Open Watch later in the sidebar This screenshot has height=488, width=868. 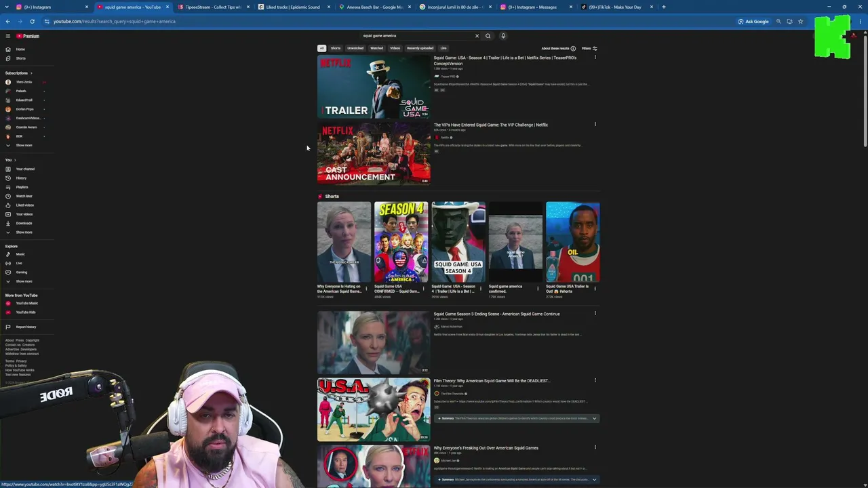[x=24, y=196]
